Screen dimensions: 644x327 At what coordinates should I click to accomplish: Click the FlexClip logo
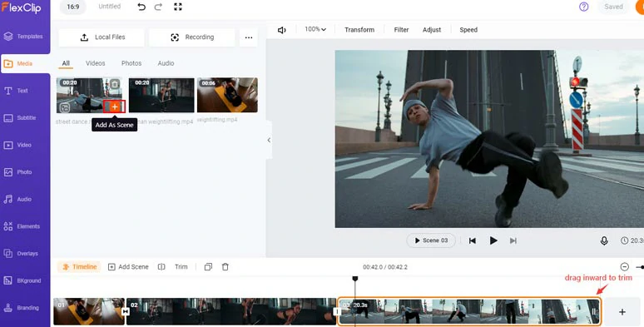(x=22, y=7)
